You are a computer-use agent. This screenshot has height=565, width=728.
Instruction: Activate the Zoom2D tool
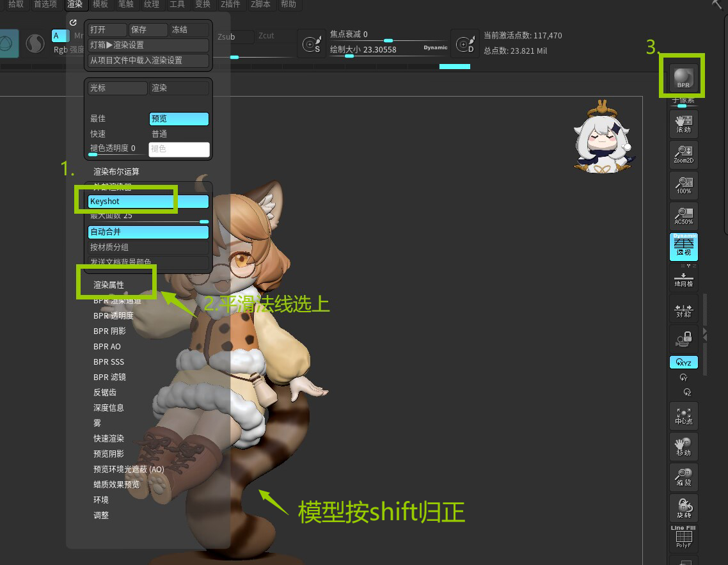[683, 155]
